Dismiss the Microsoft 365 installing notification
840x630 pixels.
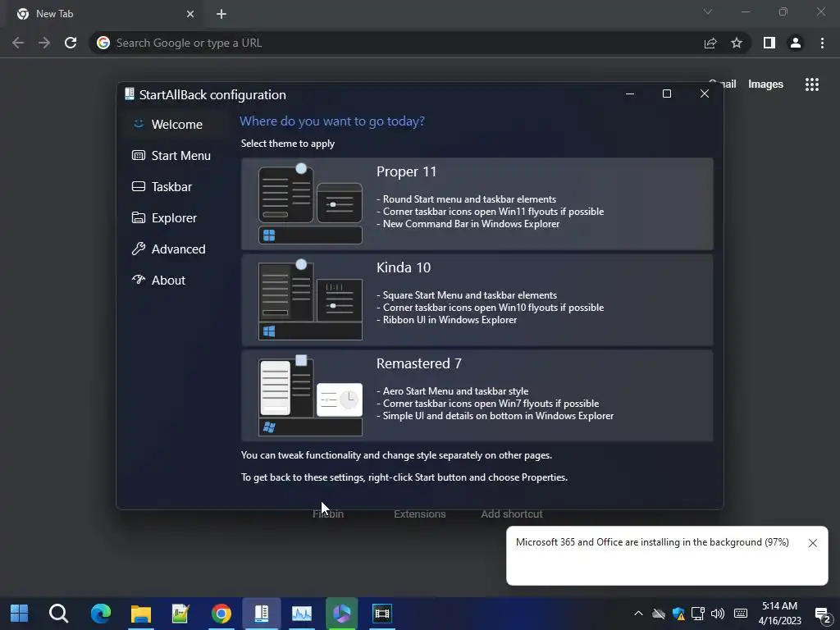813,543
